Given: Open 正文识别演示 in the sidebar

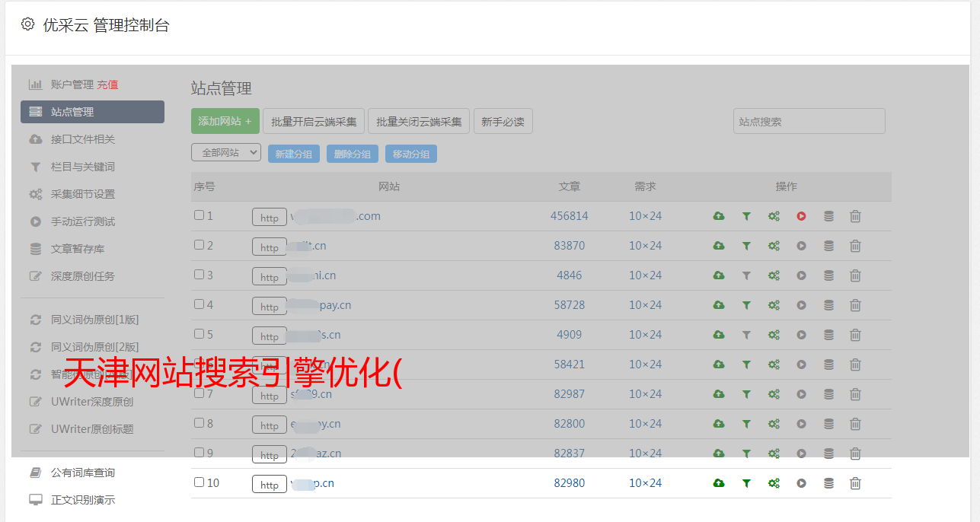Looking at the screenshot, I should coord(83,500).
